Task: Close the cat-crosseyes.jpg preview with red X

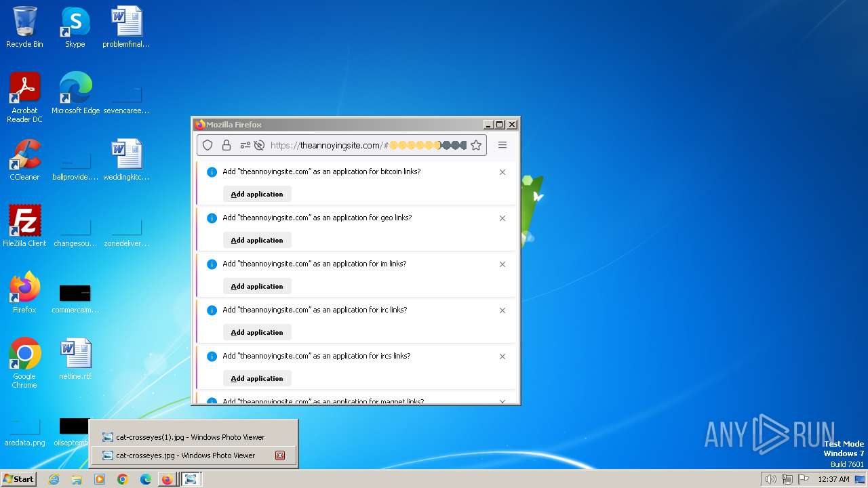Action: coord(279,455)
